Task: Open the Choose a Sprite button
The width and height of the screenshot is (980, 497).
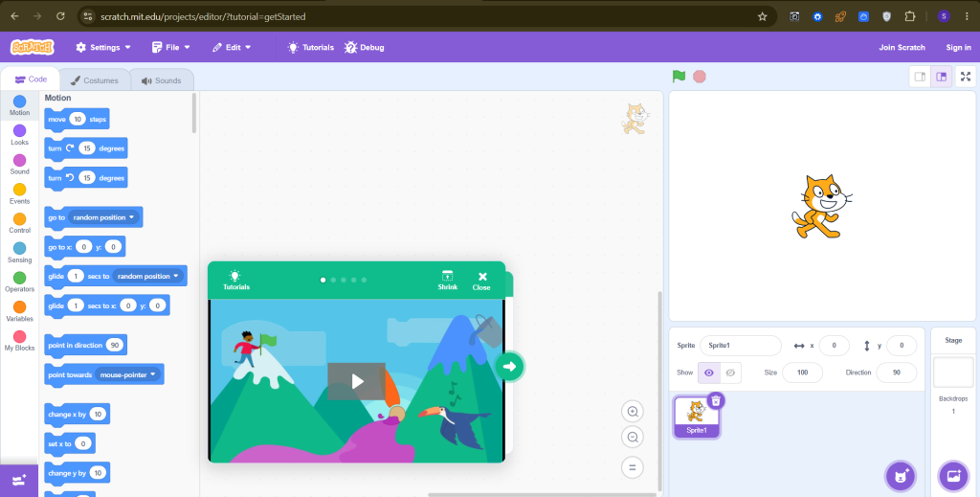Action: pos(901,476)
